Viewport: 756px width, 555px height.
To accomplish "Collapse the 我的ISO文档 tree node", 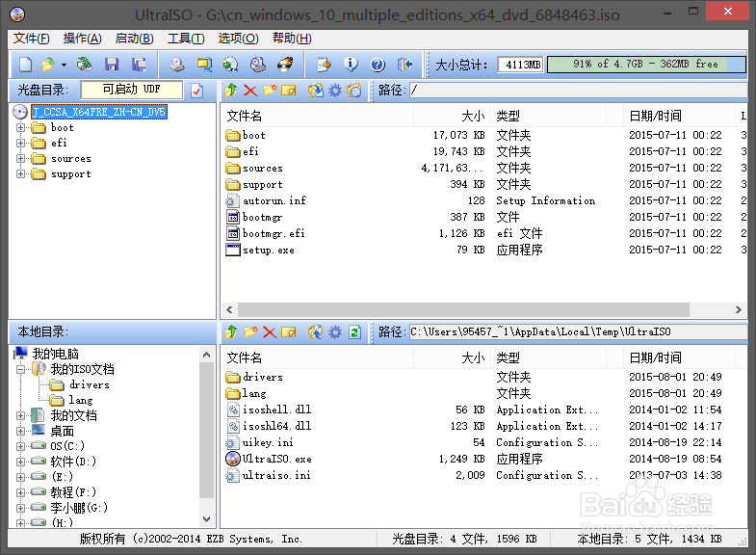I will (x=20, y=370).
